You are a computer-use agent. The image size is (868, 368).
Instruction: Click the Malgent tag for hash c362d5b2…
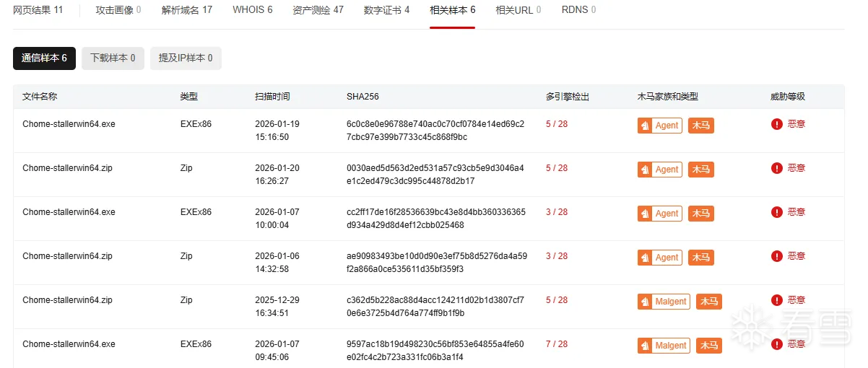click(664, 302)
